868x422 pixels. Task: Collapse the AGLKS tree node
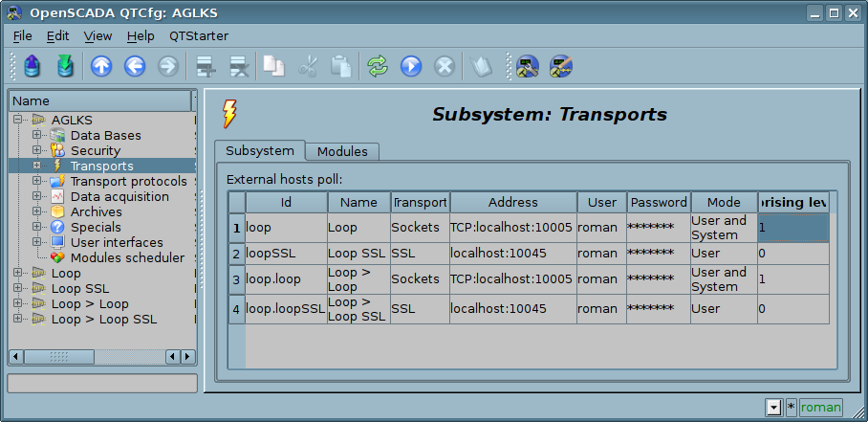pyautogui.click(x=18, y=120)
